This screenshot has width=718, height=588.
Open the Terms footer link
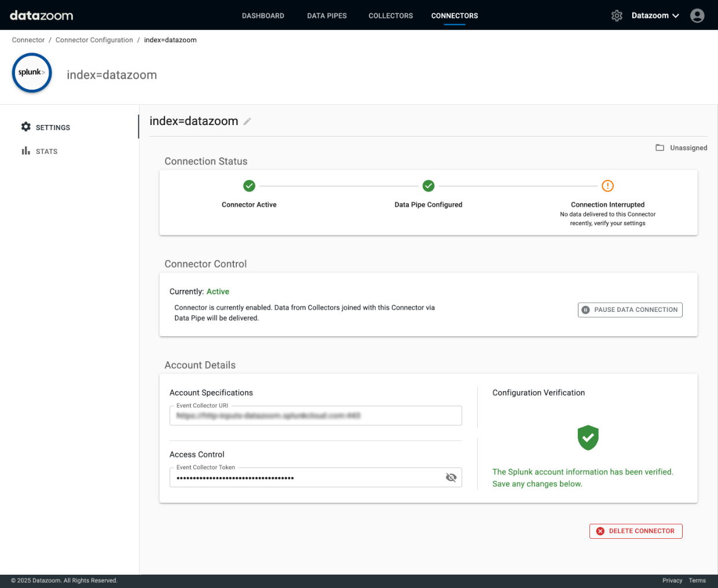[697, 580]
